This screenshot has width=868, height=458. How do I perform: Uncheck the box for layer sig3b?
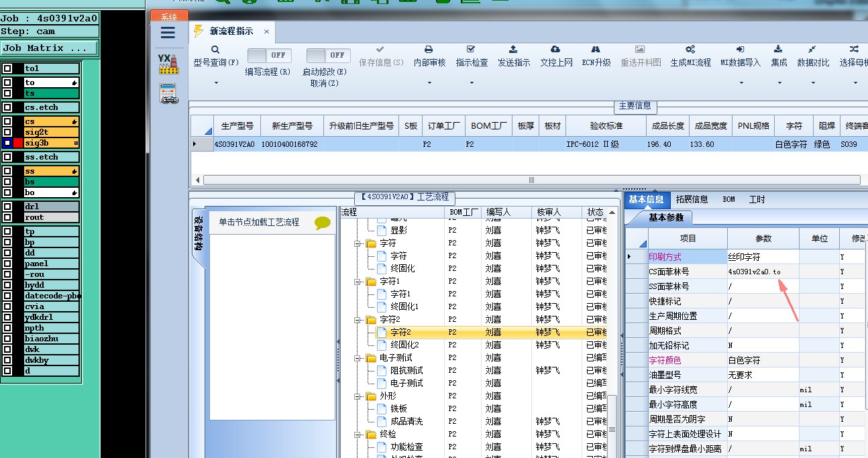(7, 143)
